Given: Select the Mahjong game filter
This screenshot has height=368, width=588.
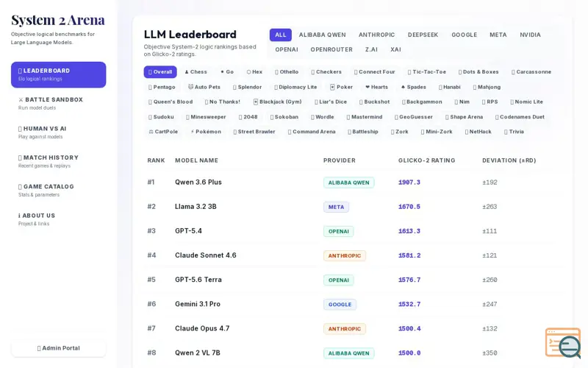Looking at the screenshot, I should click(x=487, y=87).
